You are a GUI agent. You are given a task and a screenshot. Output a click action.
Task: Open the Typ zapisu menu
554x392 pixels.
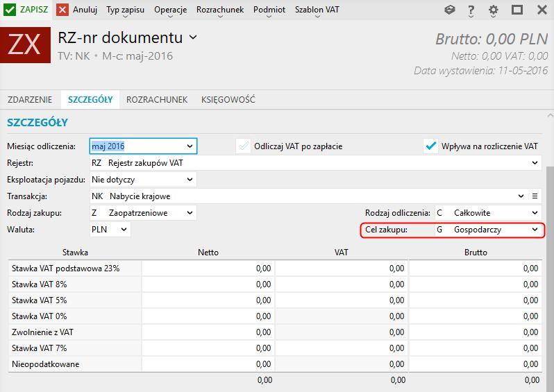(125, 10)
